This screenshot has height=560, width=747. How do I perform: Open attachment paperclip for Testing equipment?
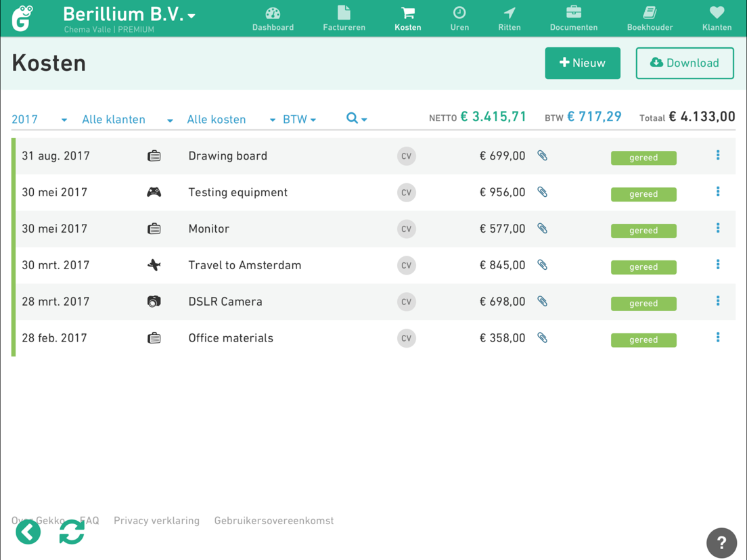tap(542, 192)
